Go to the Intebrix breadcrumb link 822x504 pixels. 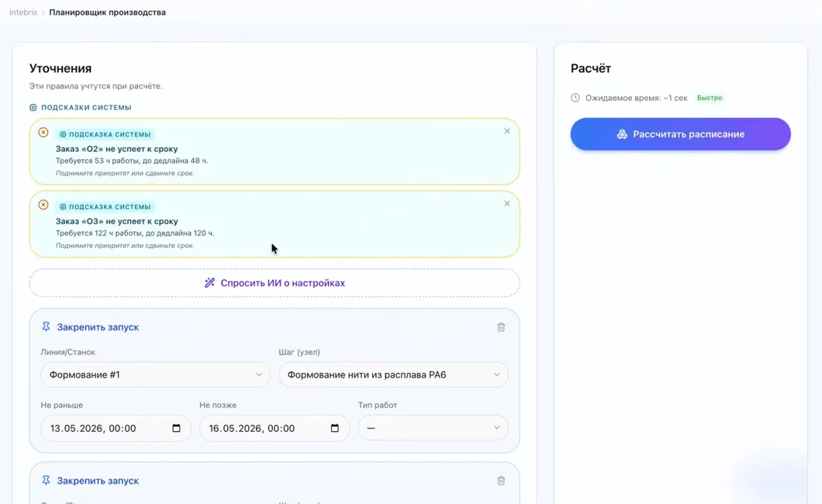(23, 12)
